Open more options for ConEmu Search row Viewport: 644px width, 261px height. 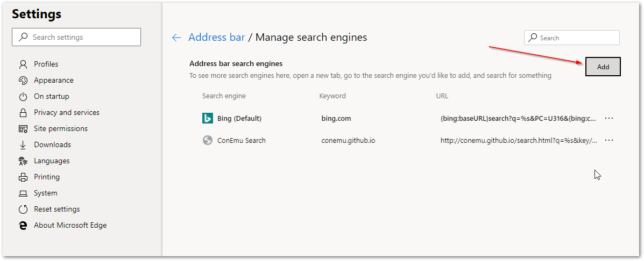(x=609, y=141)
